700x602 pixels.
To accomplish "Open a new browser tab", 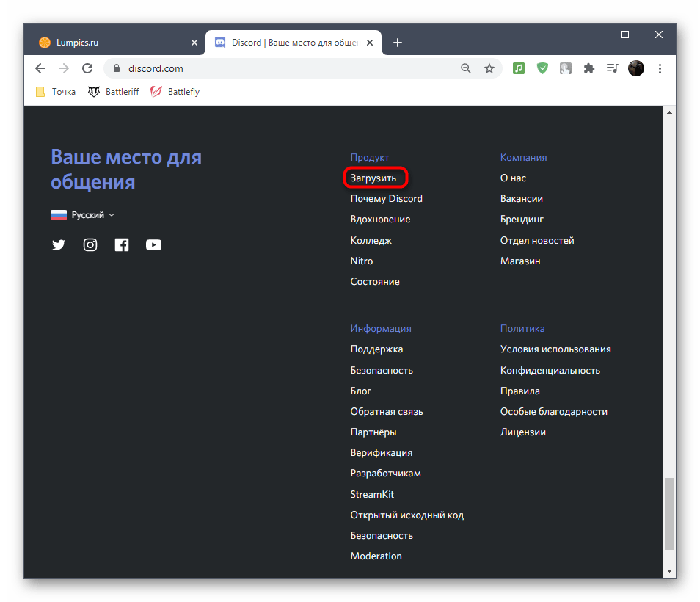I will tap(398, 43).
